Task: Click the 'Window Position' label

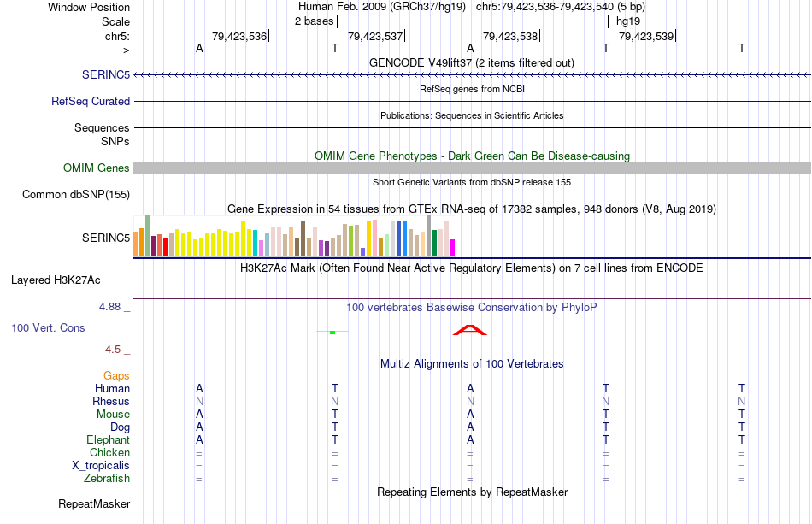Action: click(89, 7)
